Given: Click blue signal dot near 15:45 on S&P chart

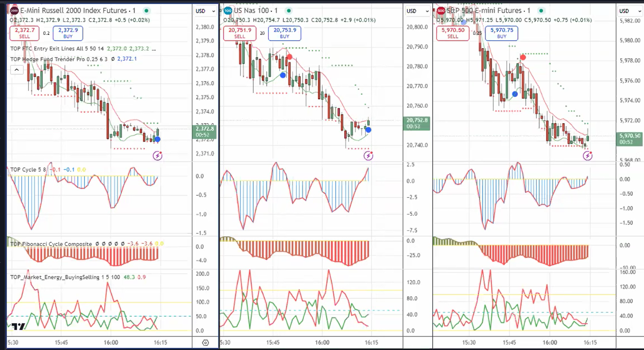Looking at the screenshot, I should (515, 94).
